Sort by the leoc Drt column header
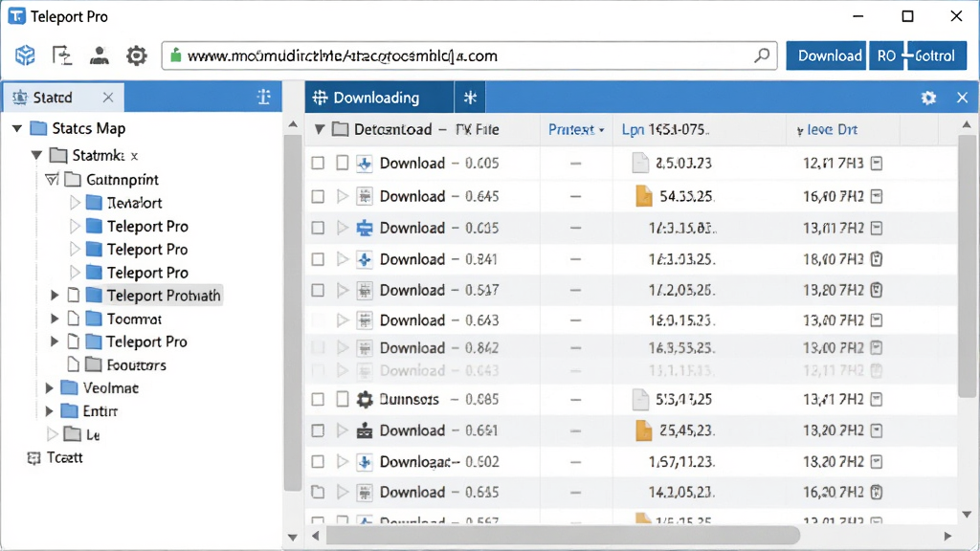Viewport: 980px width, 551px height. 826,129
